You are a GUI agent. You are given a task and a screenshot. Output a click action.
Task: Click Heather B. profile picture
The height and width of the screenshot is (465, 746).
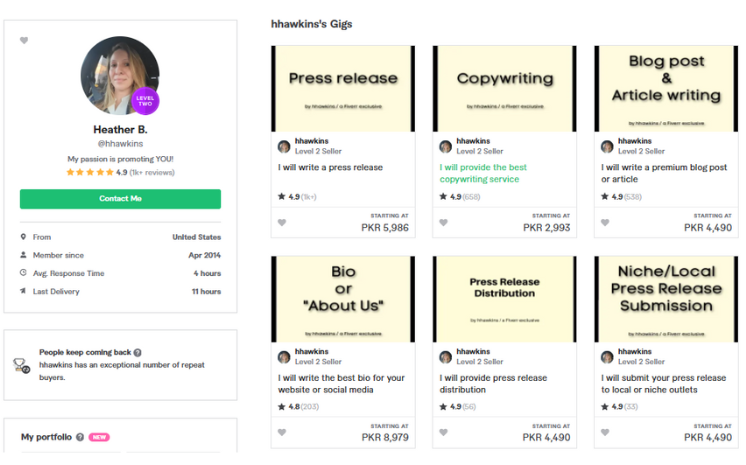[120, 76]
